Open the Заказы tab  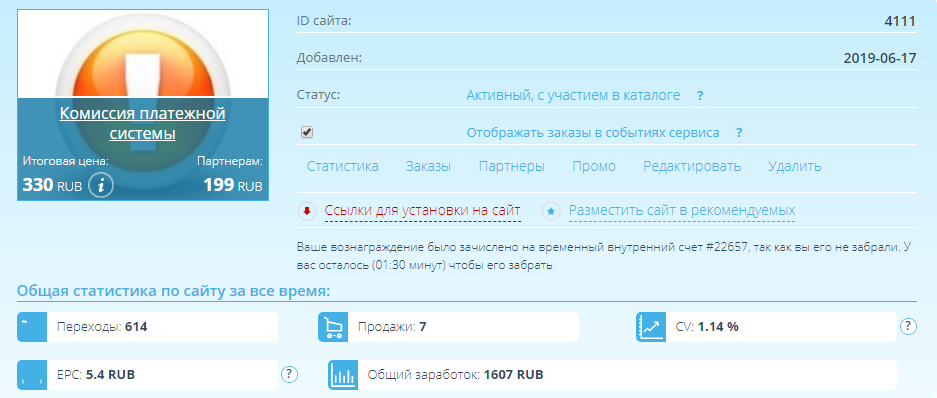click(428, 167)
